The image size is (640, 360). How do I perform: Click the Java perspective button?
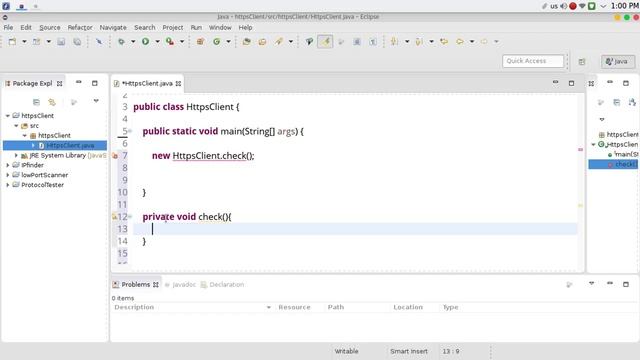point(618,62)
